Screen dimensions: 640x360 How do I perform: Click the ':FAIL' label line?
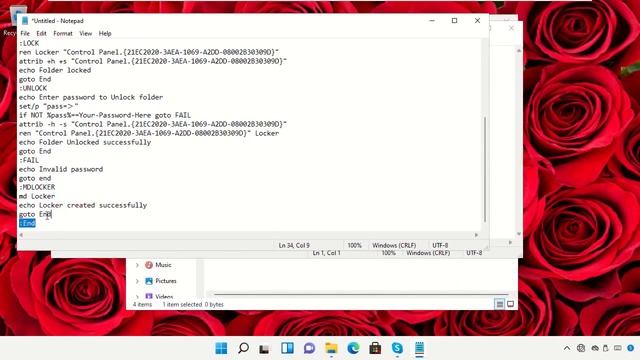coord(29,160)
